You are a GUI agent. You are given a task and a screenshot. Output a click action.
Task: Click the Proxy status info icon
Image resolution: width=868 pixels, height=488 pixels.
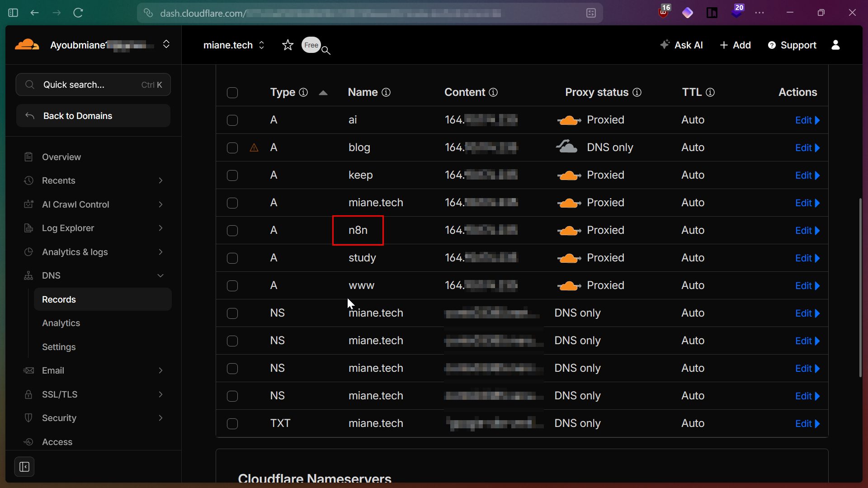click(x=637, y=92)
